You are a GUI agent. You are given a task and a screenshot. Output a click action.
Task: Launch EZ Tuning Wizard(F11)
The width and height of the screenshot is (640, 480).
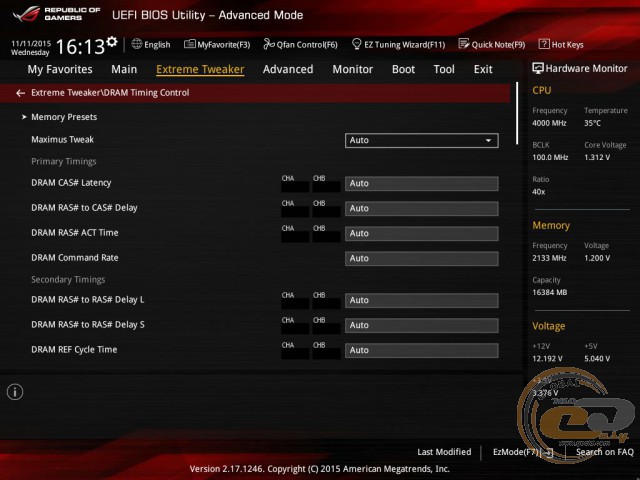coord(404,44)
